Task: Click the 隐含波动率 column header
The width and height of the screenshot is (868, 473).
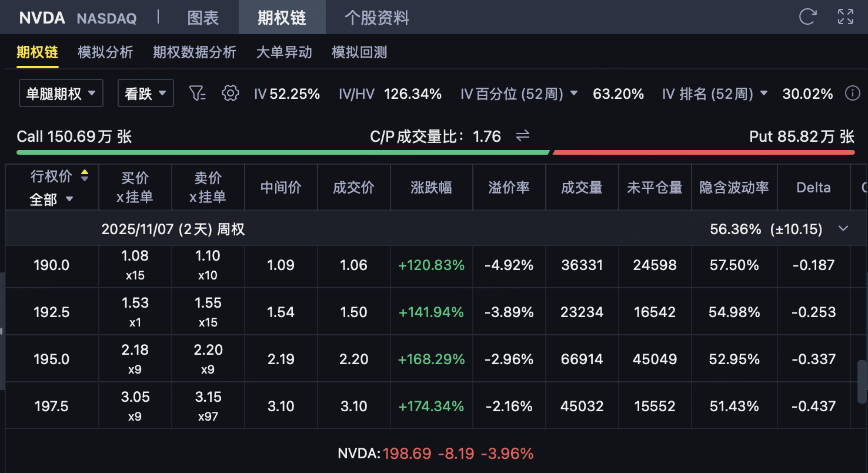Action: point(734,187)
